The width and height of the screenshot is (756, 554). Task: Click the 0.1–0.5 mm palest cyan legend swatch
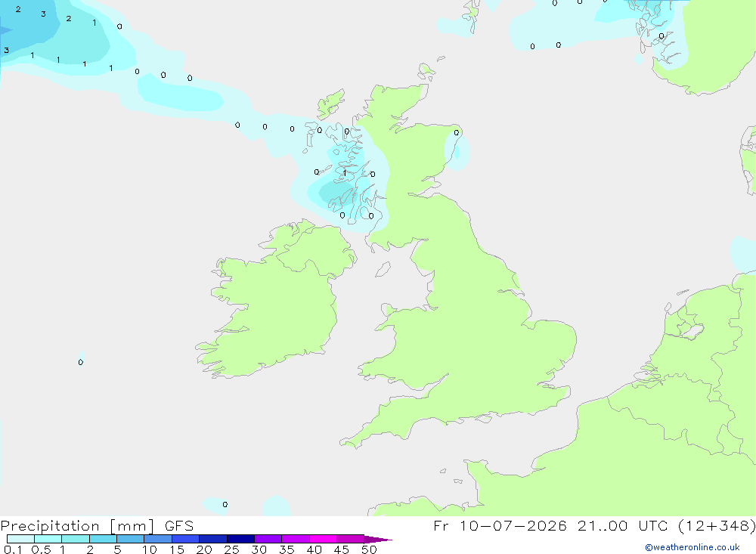20,539
